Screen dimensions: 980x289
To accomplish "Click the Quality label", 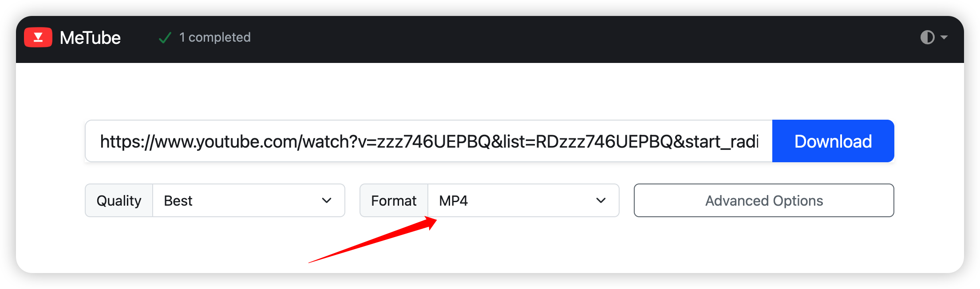I will click(119, 201).
